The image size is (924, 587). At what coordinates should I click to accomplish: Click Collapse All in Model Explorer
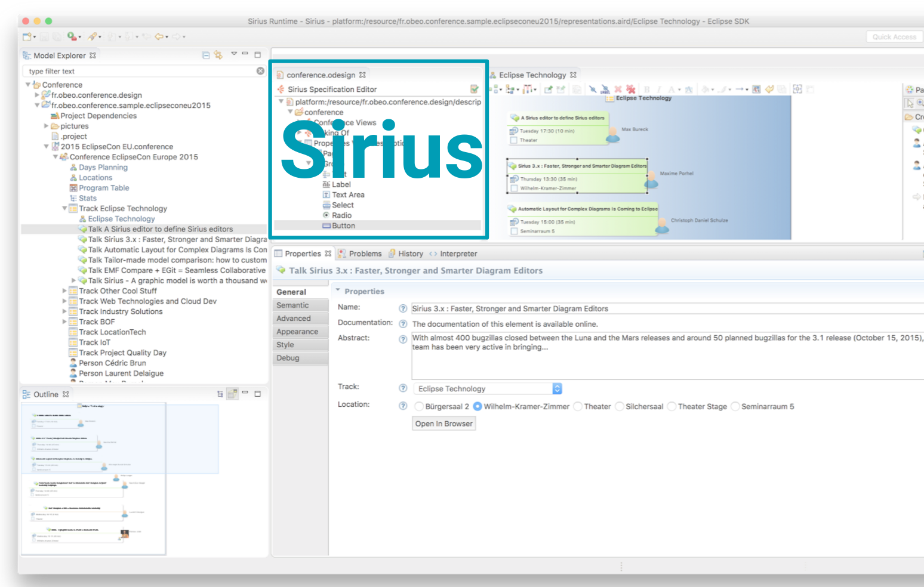coord(206,55)
